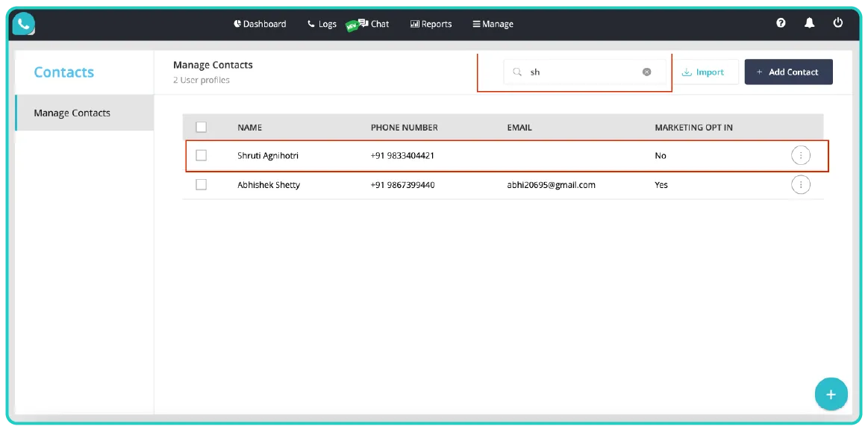Click the floating teal plus button
868x435 pixels.
831,394
